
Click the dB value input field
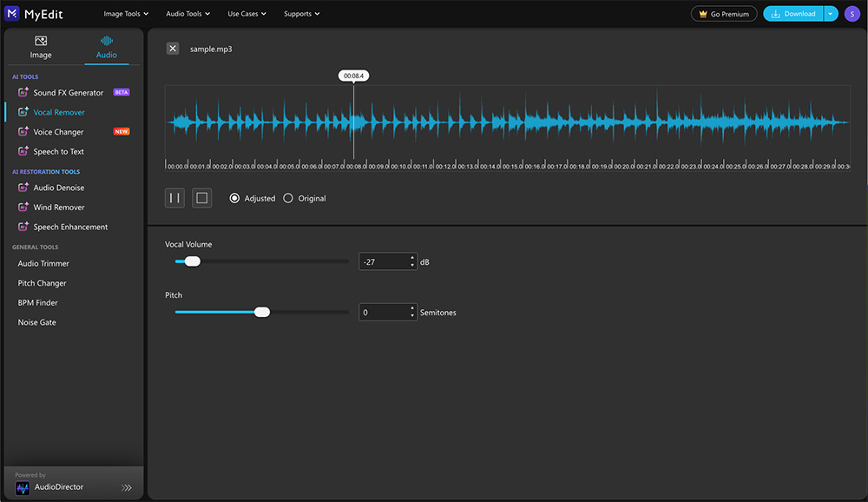[383, 261]
